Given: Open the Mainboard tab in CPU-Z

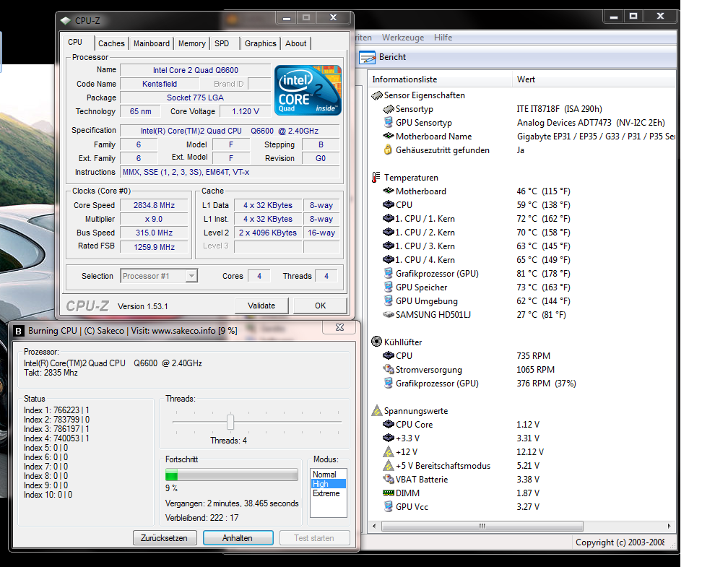Looking at the screenshot, I should 152,43.
